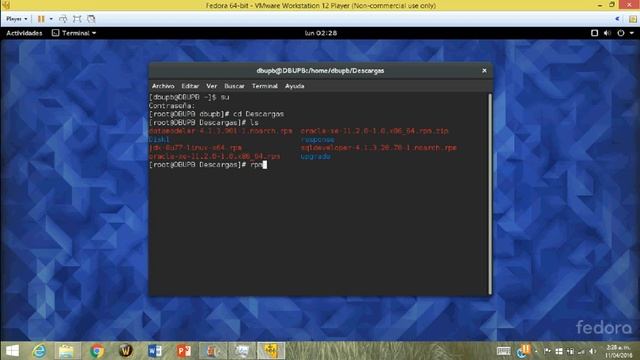Open the Ver menu in Terminal
Image resolution: width=640 pixels, height=360 pixels.
(x=211, y=86)
